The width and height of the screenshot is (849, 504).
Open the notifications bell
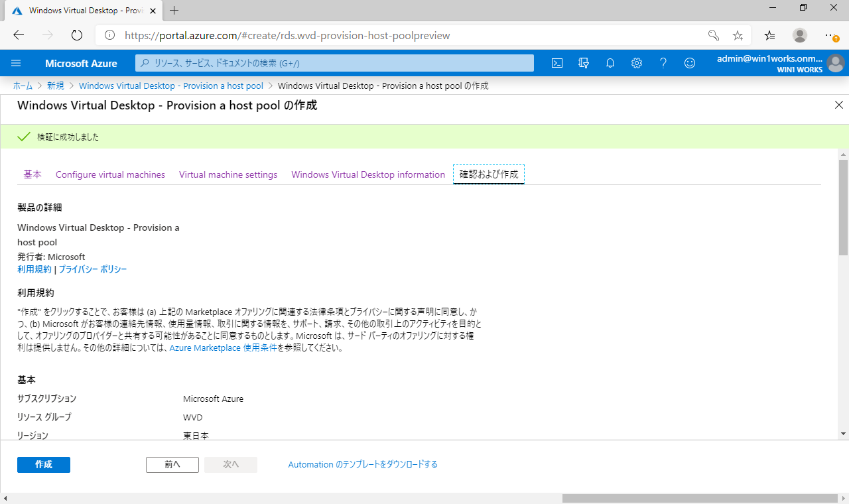(x=610, y=63)
